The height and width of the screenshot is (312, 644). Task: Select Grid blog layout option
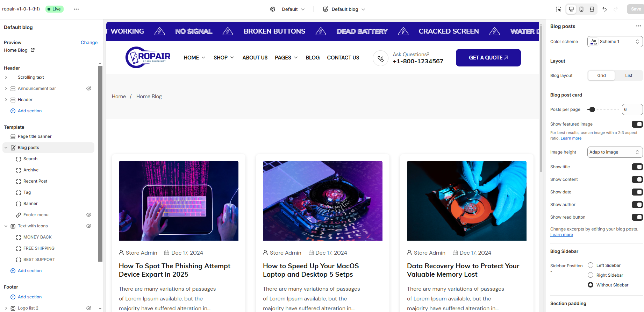tap(601, 76)
